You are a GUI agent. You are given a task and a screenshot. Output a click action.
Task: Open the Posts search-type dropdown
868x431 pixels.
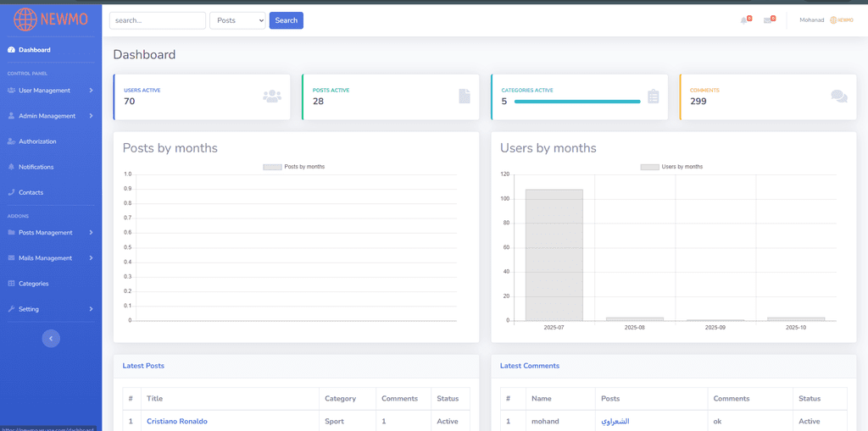(x=237, y=20)
